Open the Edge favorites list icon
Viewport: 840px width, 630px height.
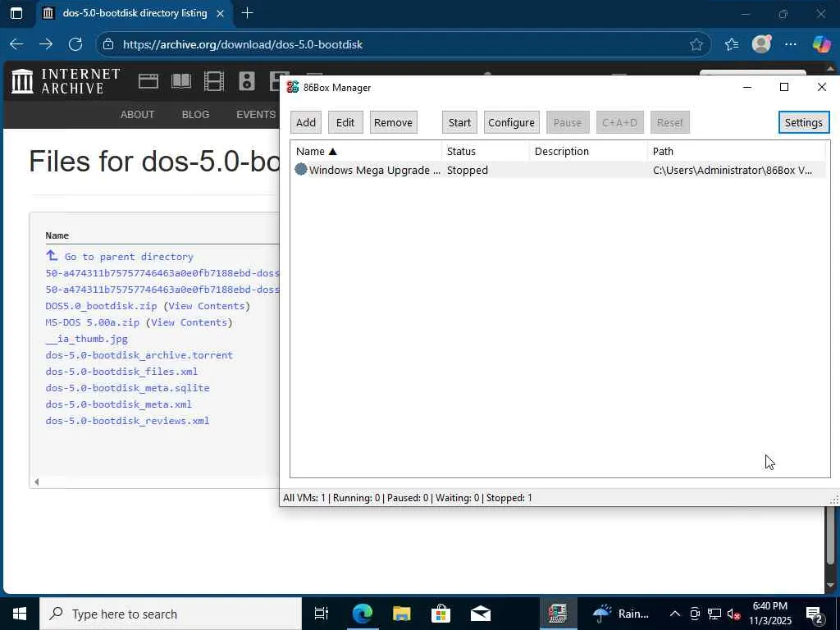point(732,44)
